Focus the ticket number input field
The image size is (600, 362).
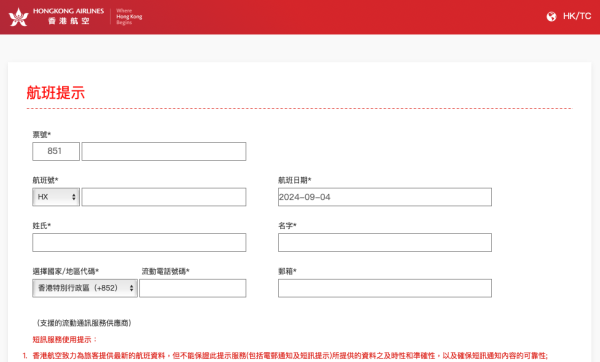tap(164, 151)
